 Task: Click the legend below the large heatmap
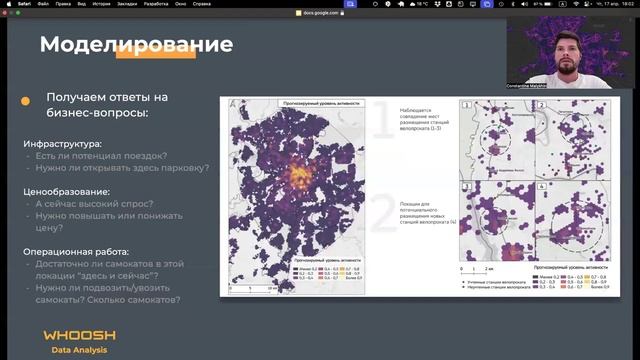coord(327,270)
